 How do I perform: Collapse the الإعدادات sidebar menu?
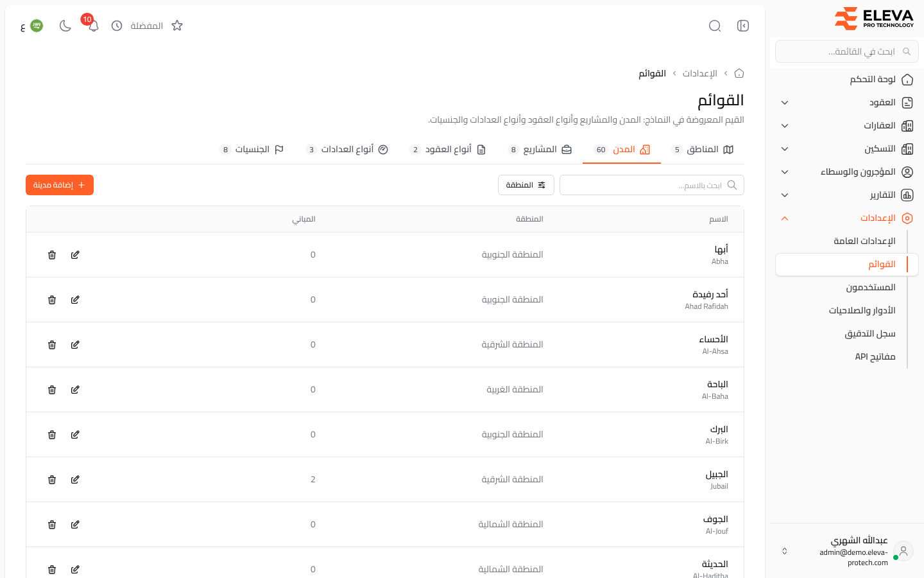pyautogui.click(x=847, y=218)
